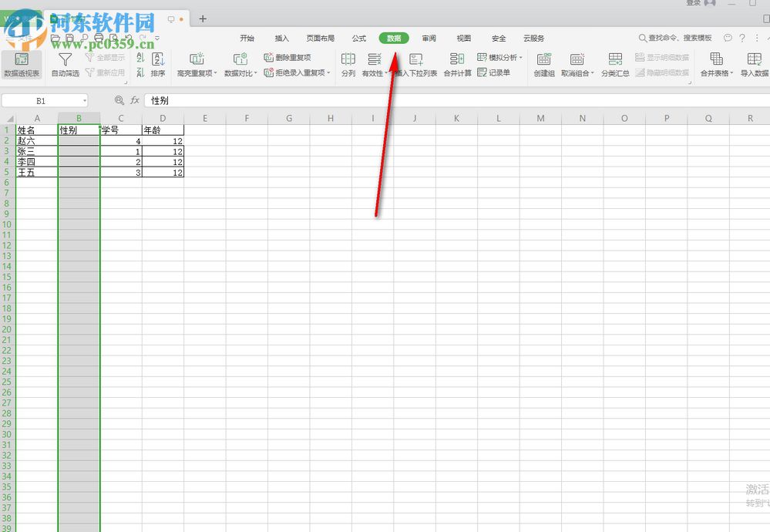Open the feedback chat bubble icon
Image resolution: width=770 pixels, height=532 pixels.
pos(728,38)
